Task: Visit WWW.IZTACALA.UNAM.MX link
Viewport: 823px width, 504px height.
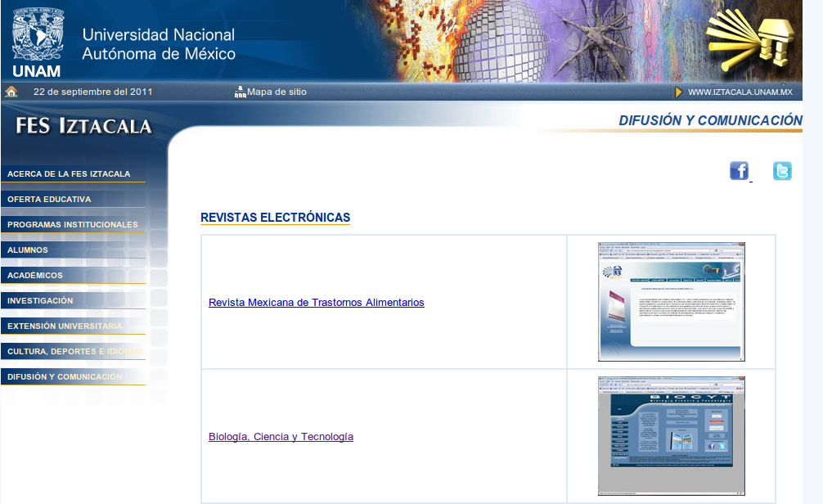Action: [x=740, y=92]
